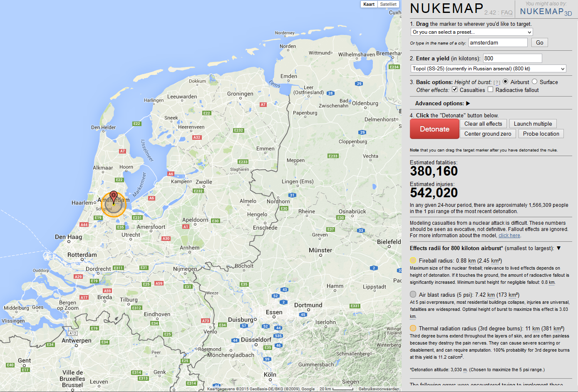Click the A73 road shield near Venlo
This screenshot has height=392, width=578.
coord(206,320)
